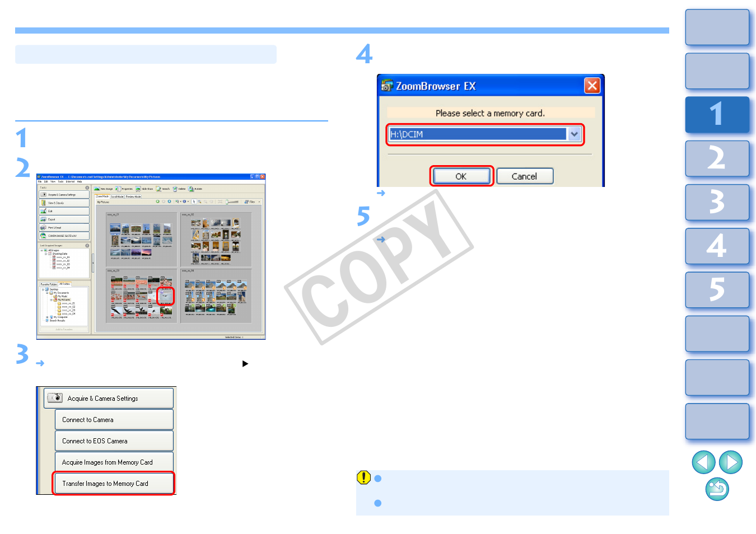Jump to chapter 1 in sidebar

717,114
